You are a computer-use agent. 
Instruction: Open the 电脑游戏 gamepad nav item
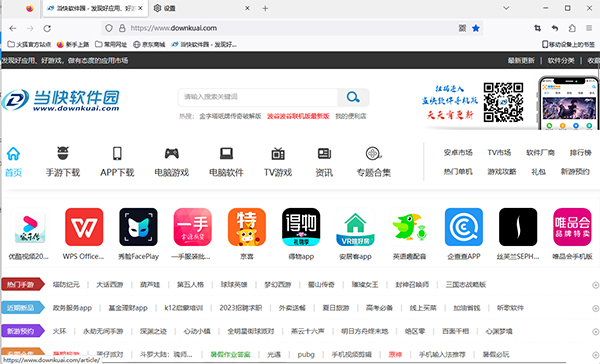coord(171,162)
